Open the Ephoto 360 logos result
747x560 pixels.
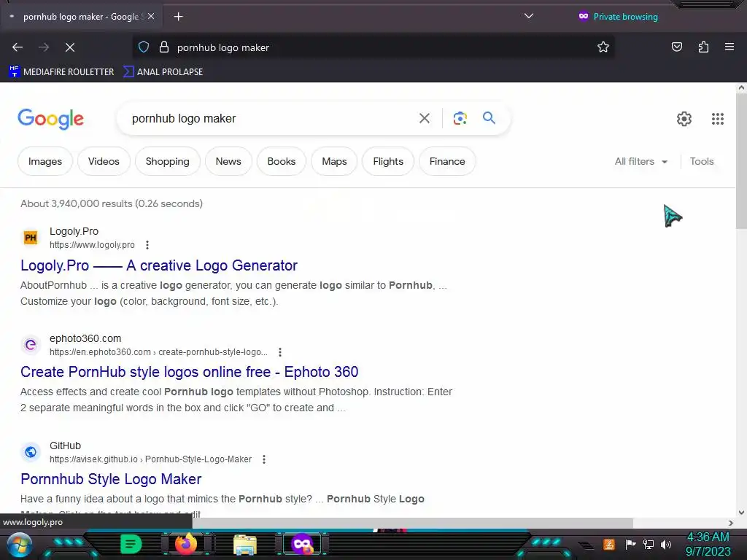click(189, 372)
